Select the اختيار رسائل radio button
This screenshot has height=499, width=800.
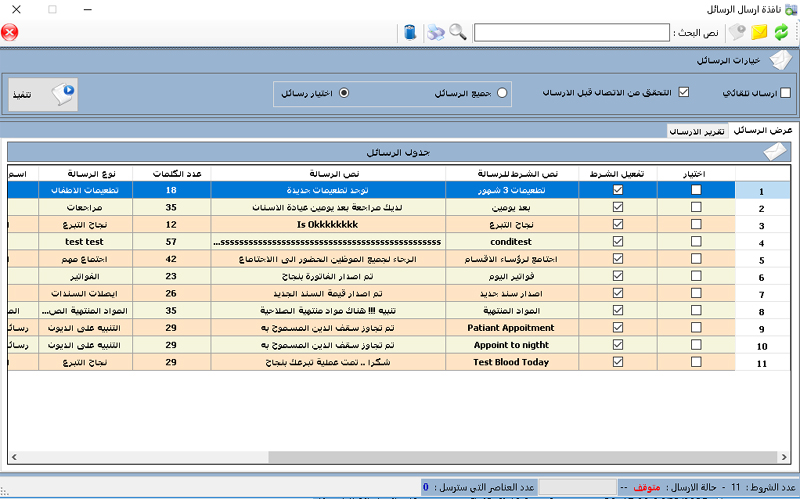click(344, 93)
